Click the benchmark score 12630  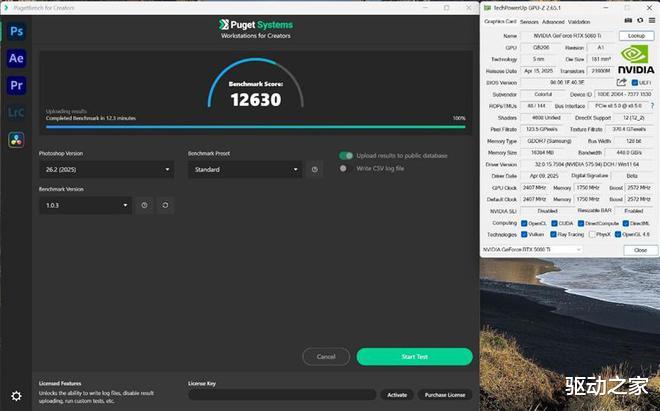pos(255,100)
